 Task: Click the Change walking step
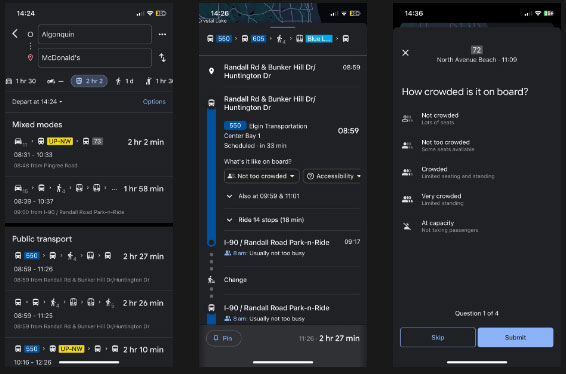pyautogui.click(x=235, y=280)
